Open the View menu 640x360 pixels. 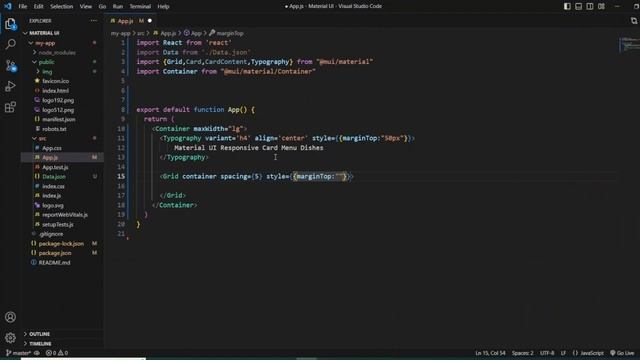pyautogui.click(x=86, y=7)
